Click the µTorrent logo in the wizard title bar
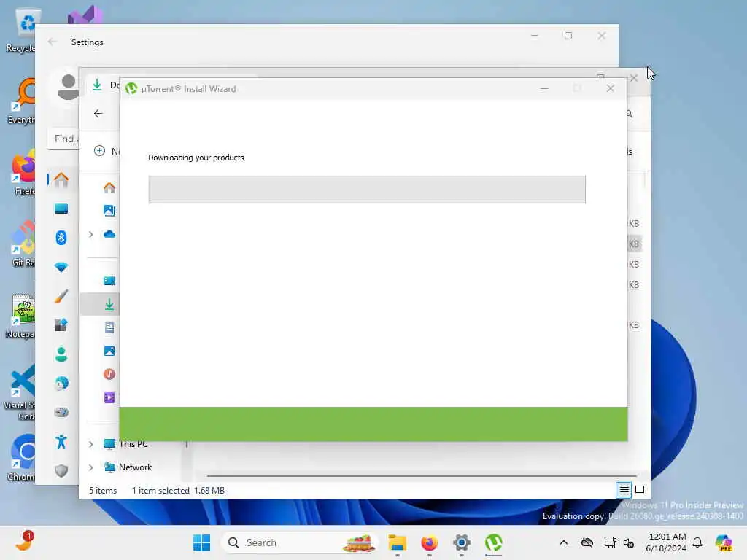This screenshot has width=747, height=560. tap(131, 88)
